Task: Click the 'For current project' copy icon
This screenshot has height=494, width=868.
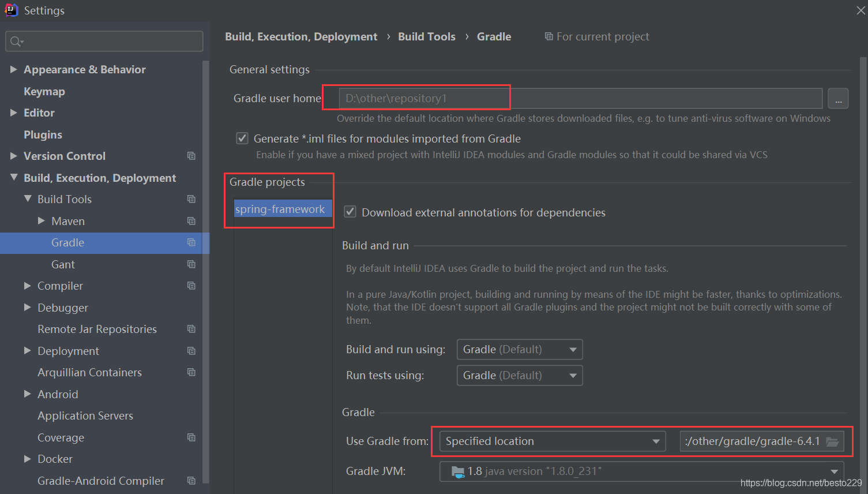Action: click(548, 36)
